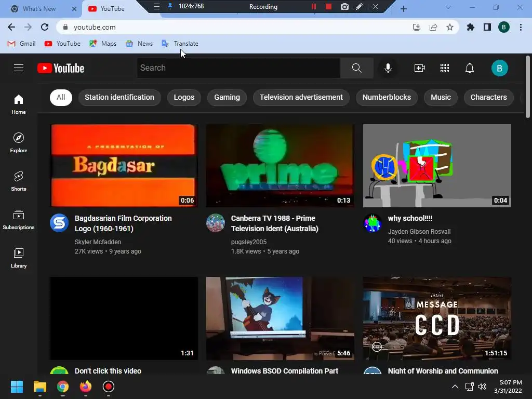The image size is (532, 399).
Task: Open the Create video icon
Action: (420, 68)
